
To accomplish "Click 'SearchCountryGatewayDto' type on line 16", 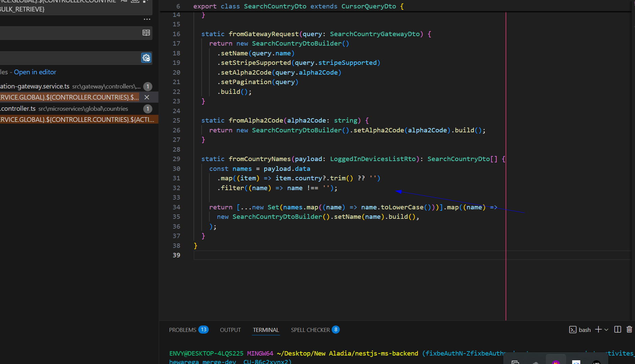I will tap(375, 34).
